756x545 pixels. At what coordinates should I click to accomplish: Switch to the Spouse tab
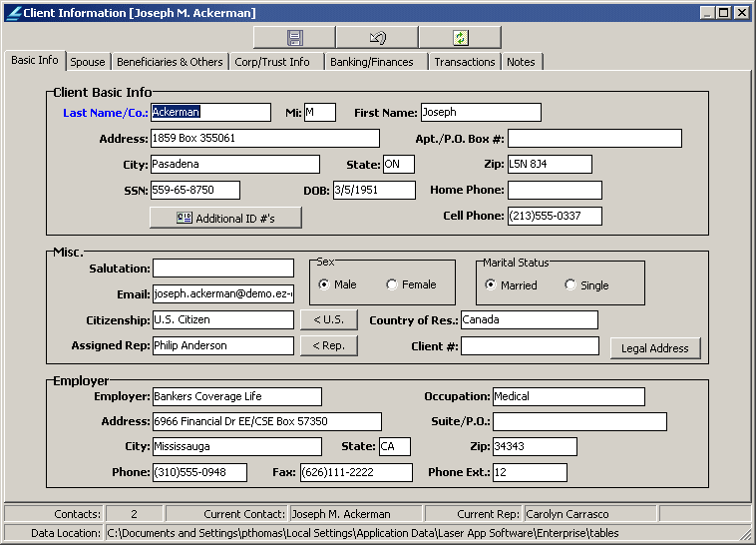(x=88, y=62)
